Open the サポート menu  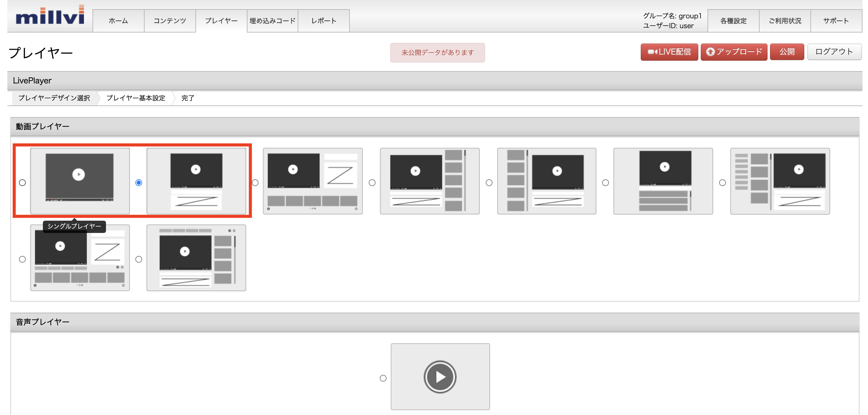(836, 21)
